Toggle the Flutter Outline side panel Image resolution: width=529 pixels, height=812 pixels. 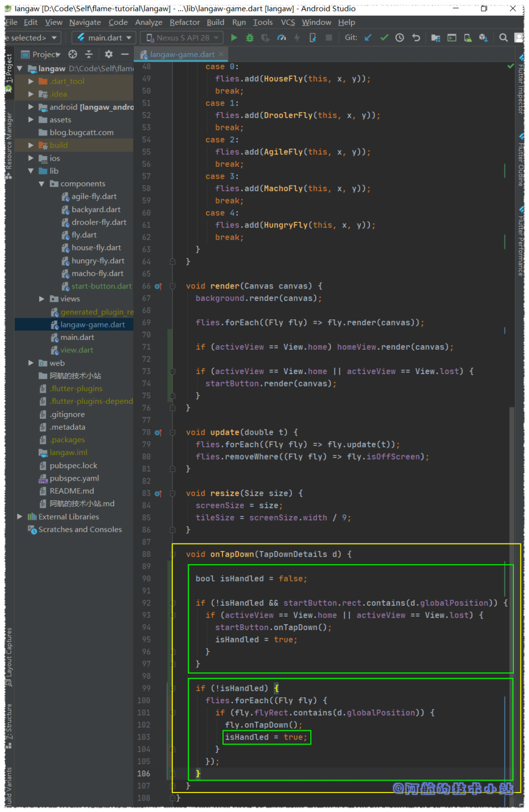click(521, 162)
